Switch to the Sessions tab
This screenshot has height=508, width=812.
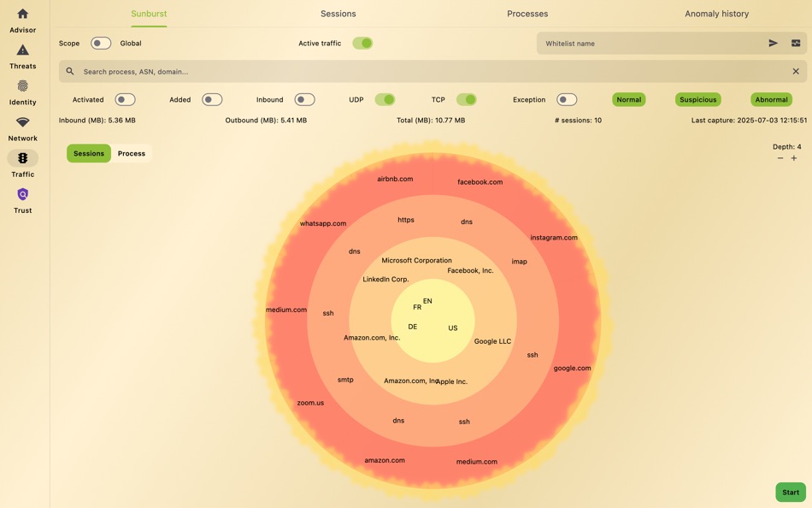338,14
